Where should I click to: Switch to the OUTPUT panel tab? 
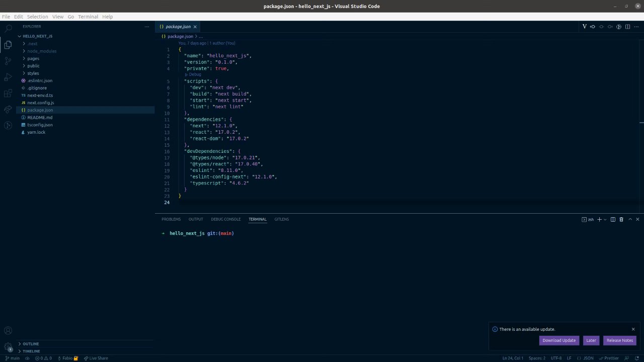196,219
